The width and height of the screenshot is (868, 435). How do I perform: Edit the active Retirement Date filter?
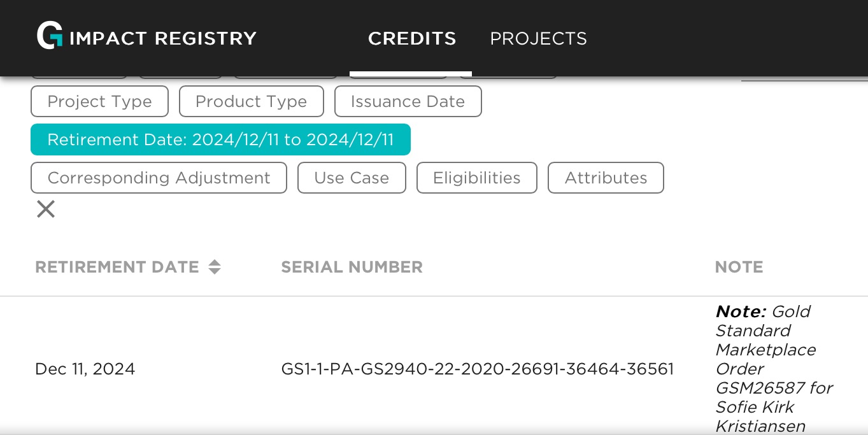pyautogui.click(x=220, y=140)
